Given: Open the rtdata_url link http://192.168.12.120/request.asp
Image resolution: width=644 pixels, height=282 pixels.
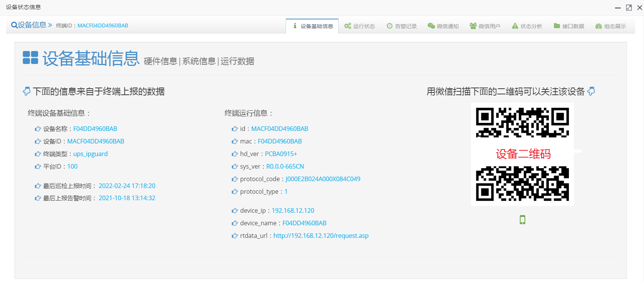Looking at the screenshot, I should (321, 236).
